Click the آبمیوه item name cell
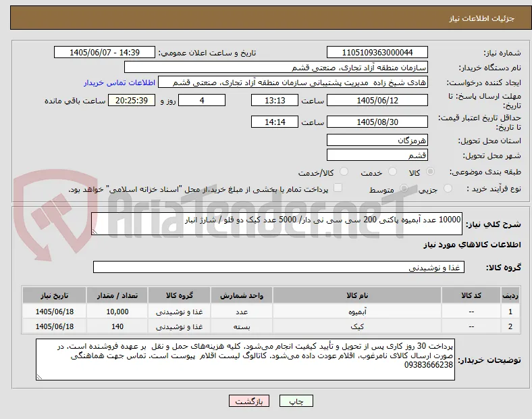The height and width of the screenshot is (419, 532). tap(357, 312)
